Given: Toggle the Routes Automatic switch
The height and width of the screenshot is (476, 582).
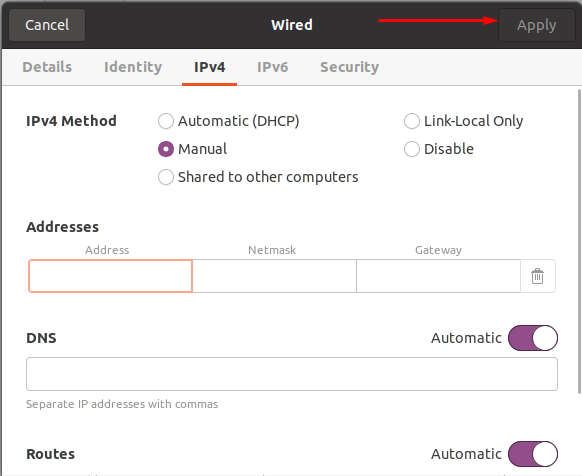Looking at the screenshot, I should (x=533, y=454).
